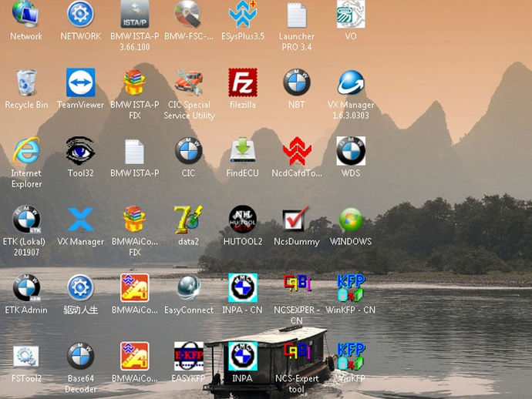This screenshot has height=399, width=532.
Task: Open BMW ISTA-P FIX archive icon
Action: 134,82
